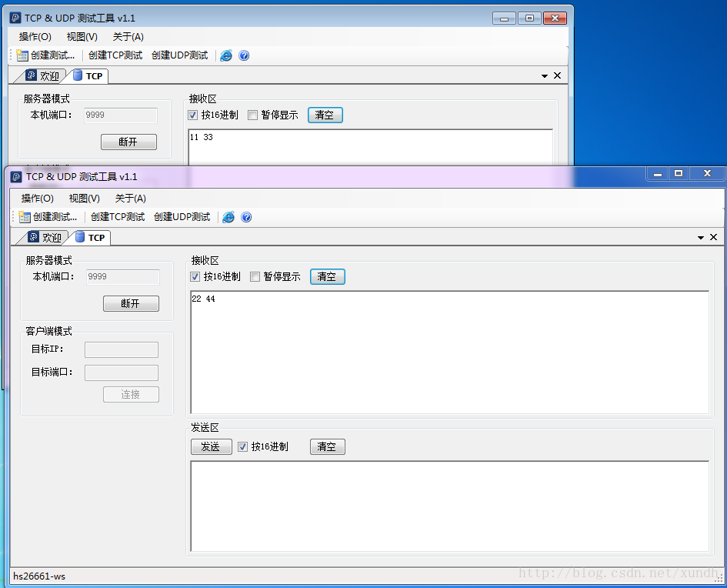
Task: Click 清空 button in back window
Action: pos(325,115)
